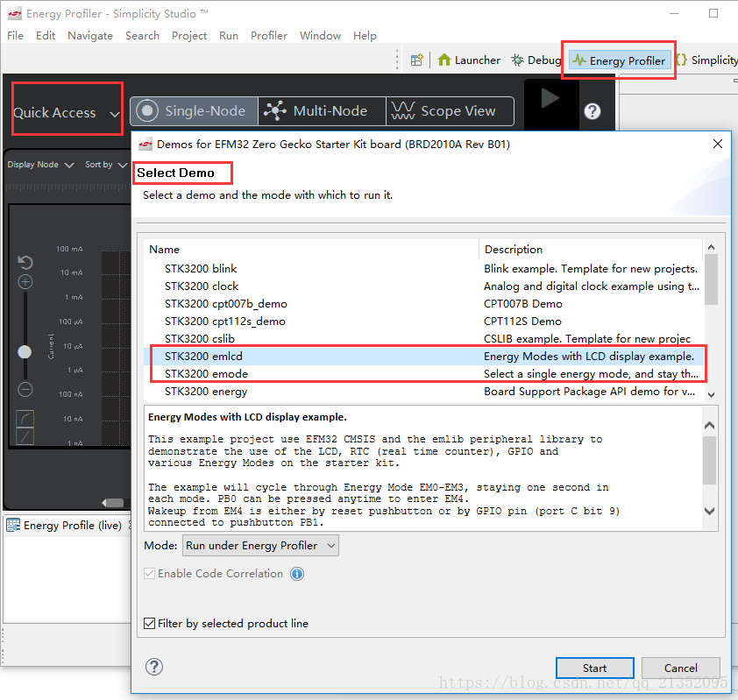Expand the Sort by dropdown
This screenshot has height=700, width=738.
click(x=106, y=165)
